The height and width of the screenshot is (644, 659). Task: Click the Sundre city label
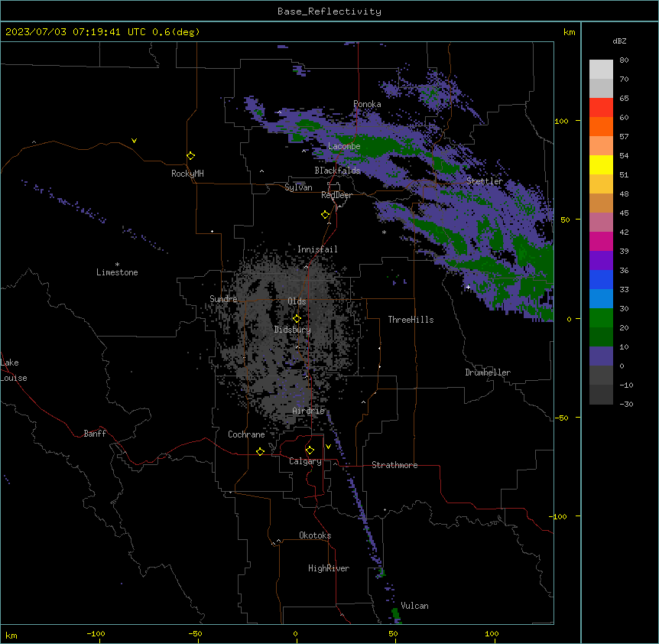coord(223,299)
